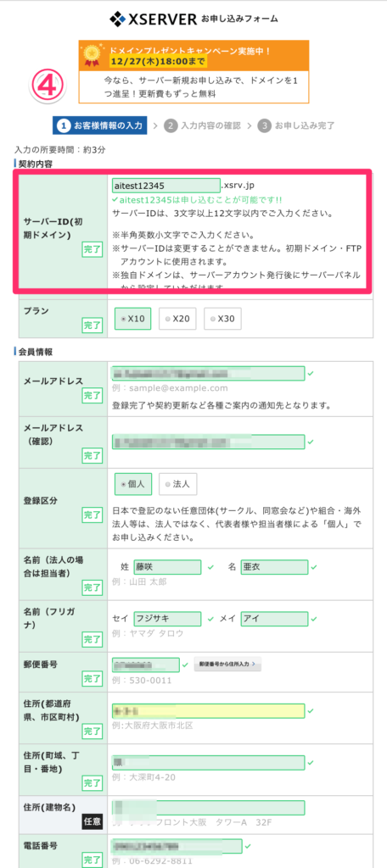Click the メイ furigana input field

[274, 619]
